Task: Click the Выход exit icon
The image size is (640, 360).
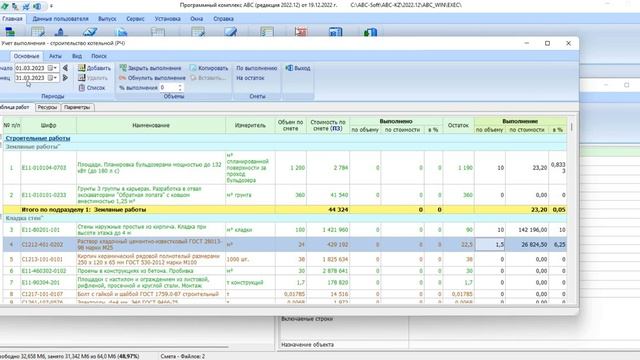Action: 289,68
